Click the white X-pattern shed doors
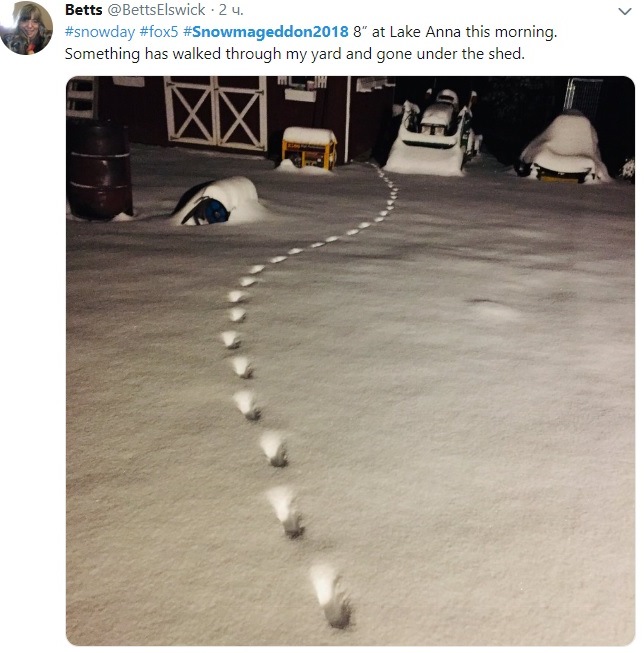The image size is (644, 653). tap(216, 112)
